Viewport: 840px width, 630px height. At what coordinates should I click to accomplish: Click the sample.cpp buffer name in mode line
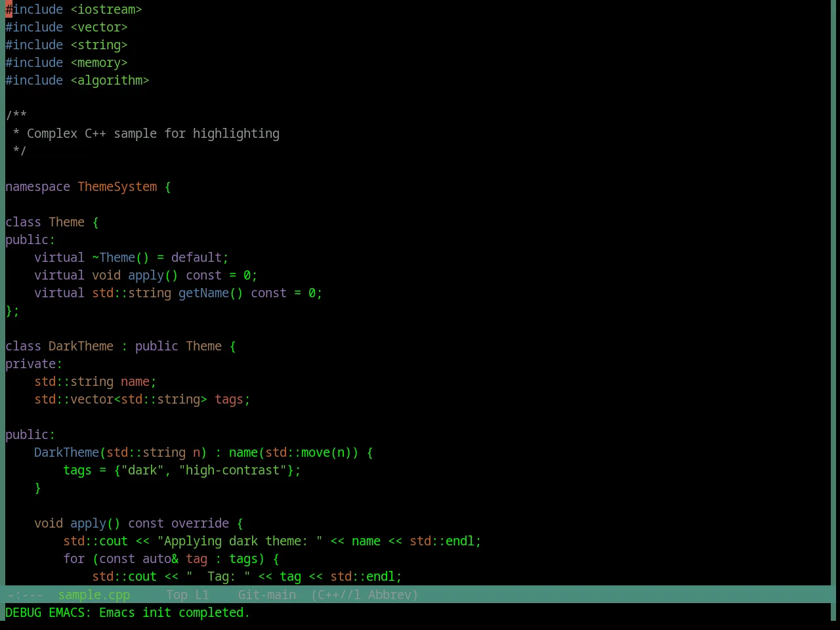point(94,595)
